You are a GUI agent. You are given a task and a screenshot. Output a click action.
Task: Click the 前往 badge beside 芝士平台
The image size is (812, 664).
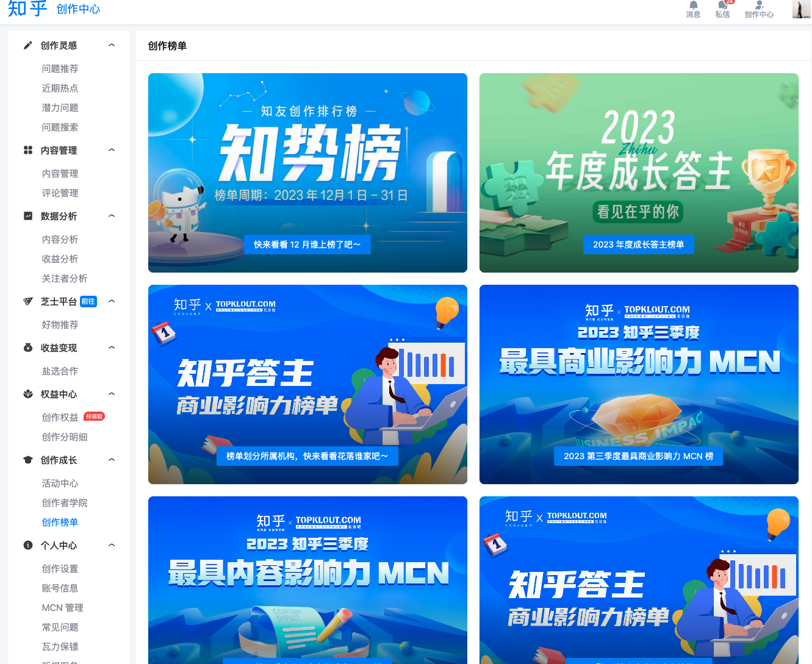pos(88,301)
